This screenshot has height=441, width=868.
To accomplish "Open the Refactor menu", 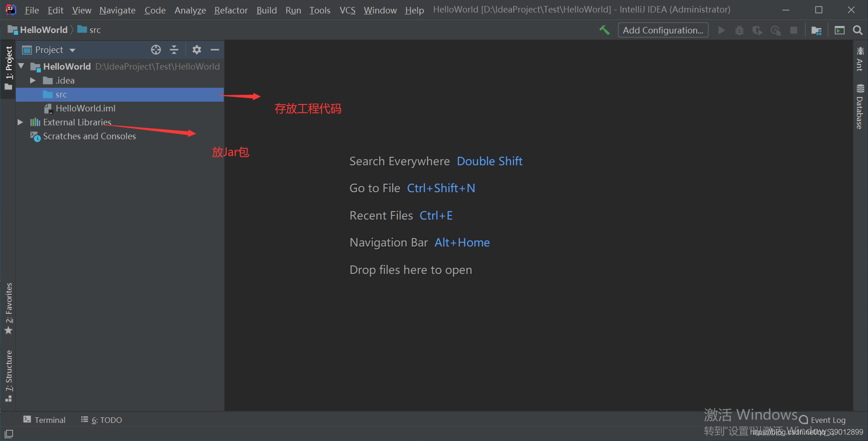I will click(x=231, y=10).
